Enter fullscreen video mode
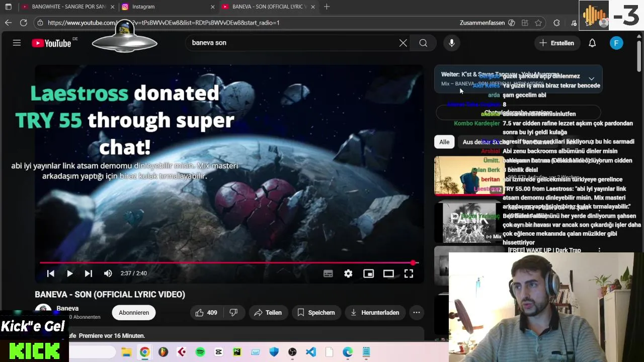 coord(409,274)
